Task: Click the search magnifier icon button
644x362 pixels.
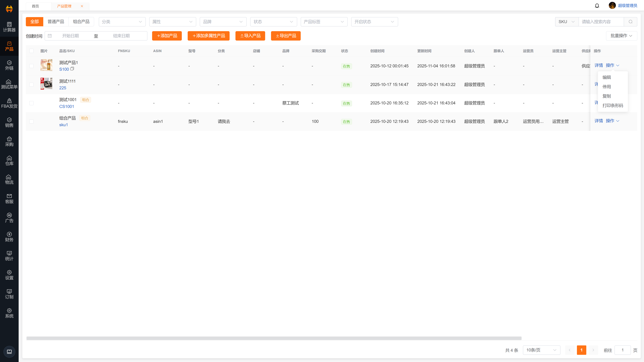Action: 630,22
